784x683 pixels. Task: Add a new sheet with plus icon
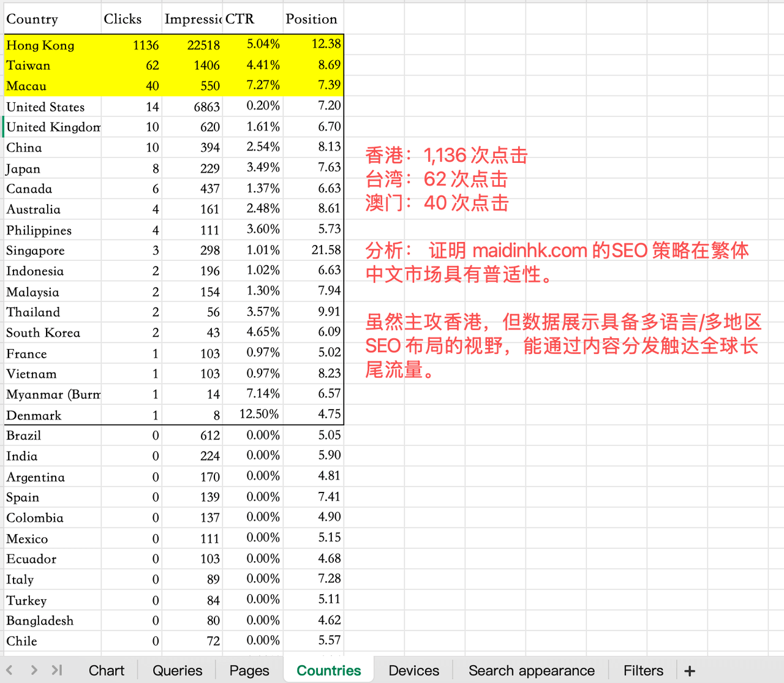pos(690,671)
